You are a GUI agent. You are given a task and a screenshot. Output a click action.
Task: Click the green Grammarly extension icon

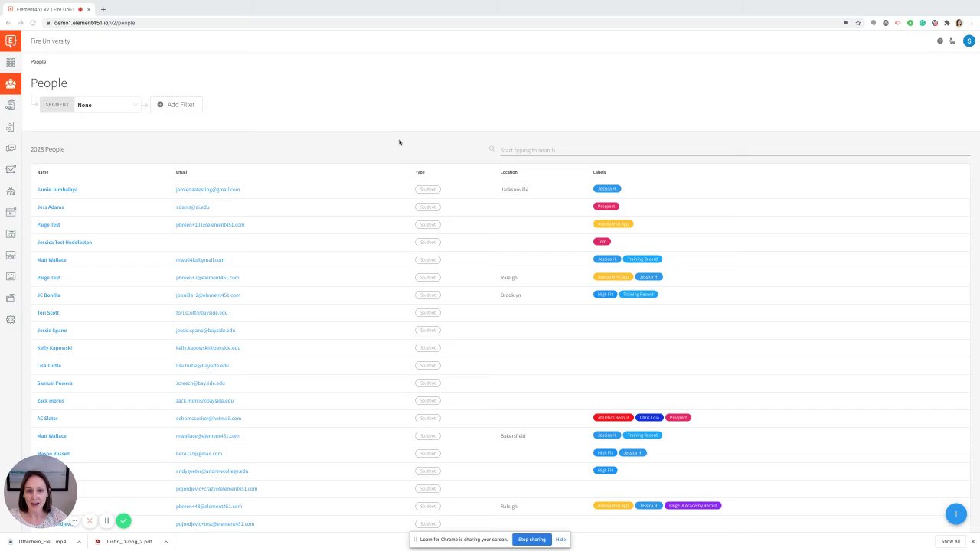pyautogui.click(x=923, y=23)
